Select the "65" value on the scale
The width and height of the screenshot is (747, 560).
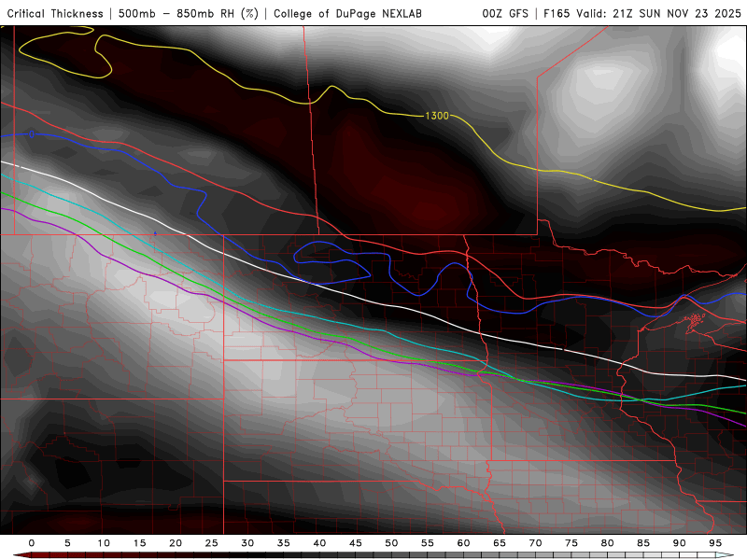coord(500,543)
